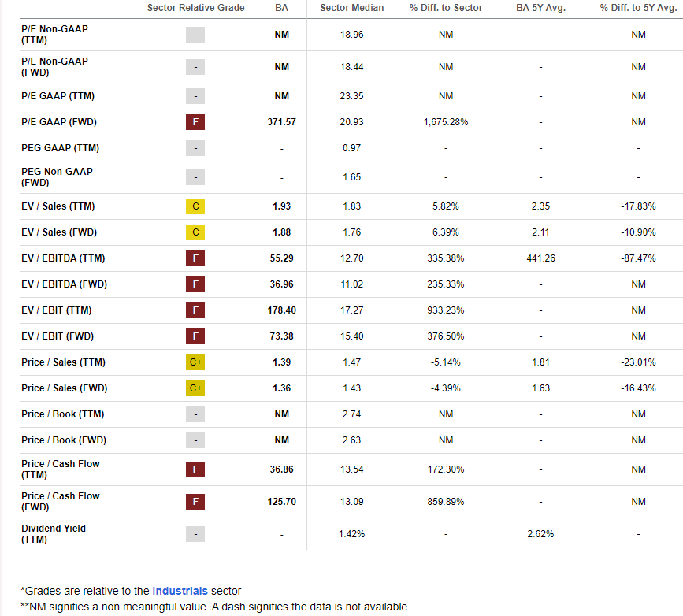
Task: Click the dash grade badge for P/E Non-GAAP (FWD)
Action: tap(195, 67)
